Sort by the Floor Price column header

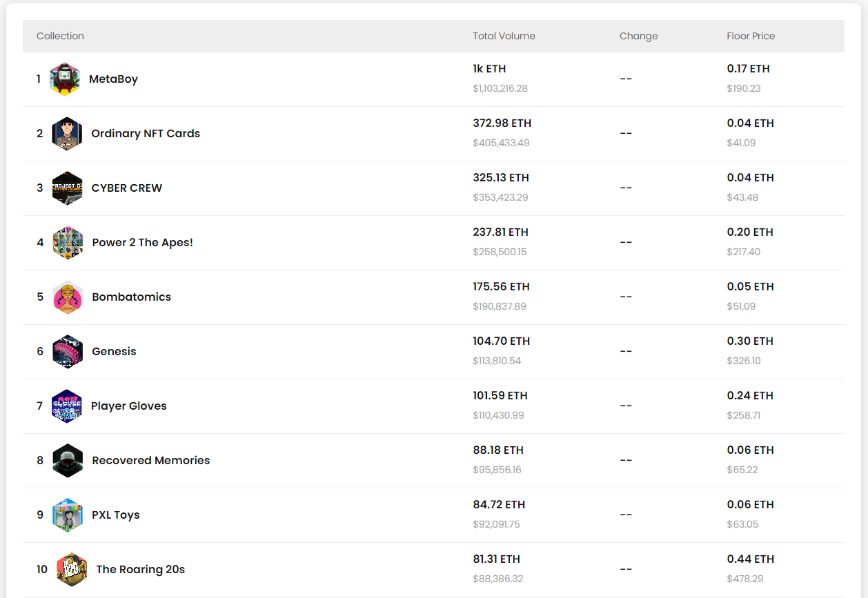click(x=751, y=36)
